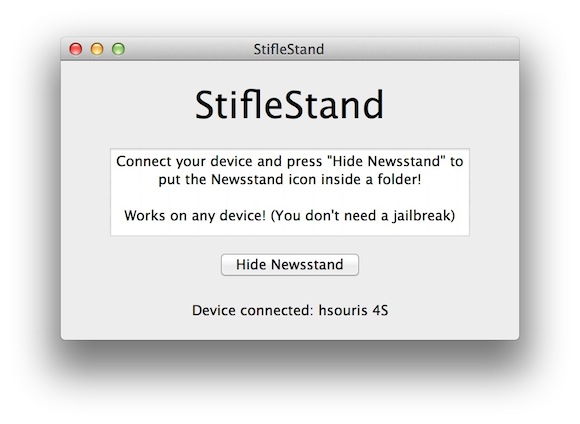The height and width of the screenshot is (424, 580).
Task: Close the StifleStand window with red button
Action: point(76,49)
